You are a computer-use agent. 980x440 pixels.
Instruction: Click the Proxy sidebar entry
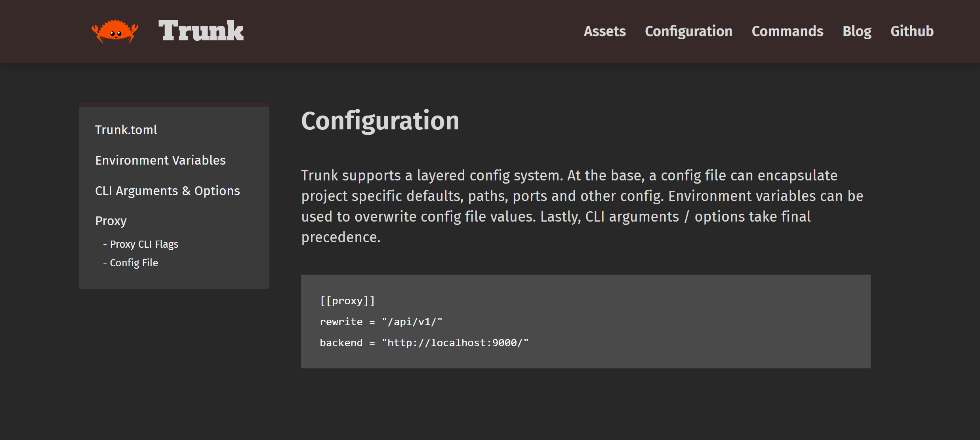pos(111,221)
